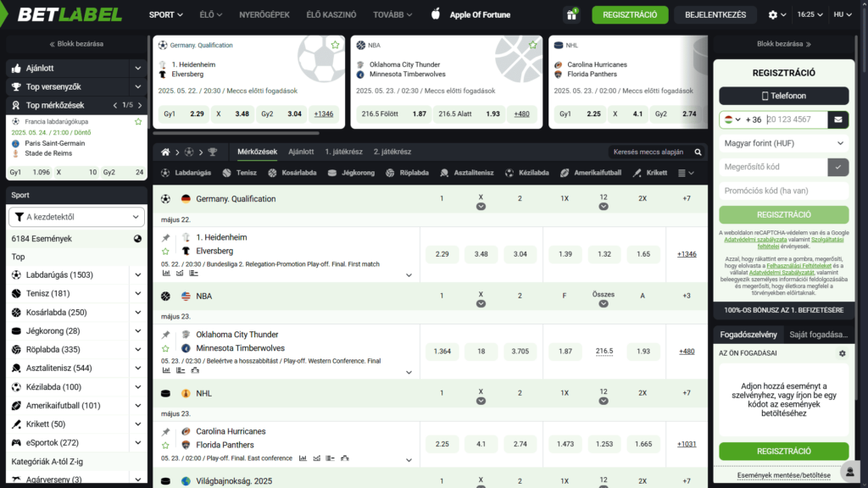Switch to the 1. játékrész tab

pyautogui.click(x=343, y=152)
